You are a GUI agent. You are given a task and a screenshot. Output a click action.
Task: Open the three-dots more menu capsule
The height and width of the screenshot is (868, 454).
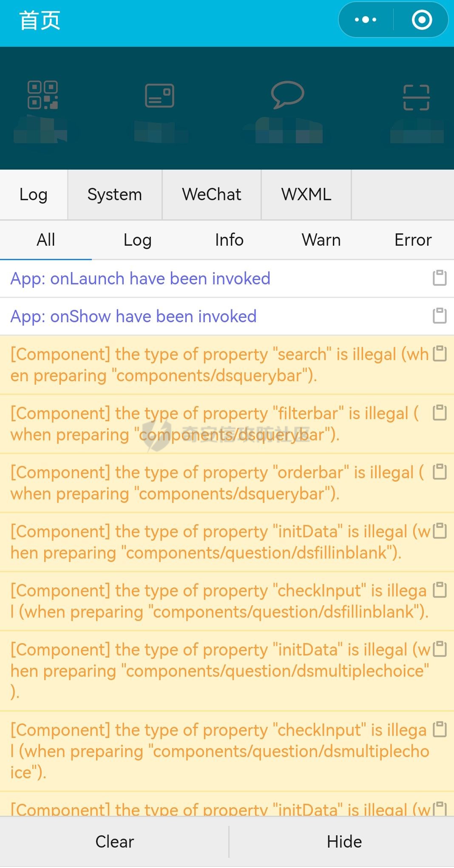click(366, 20)
